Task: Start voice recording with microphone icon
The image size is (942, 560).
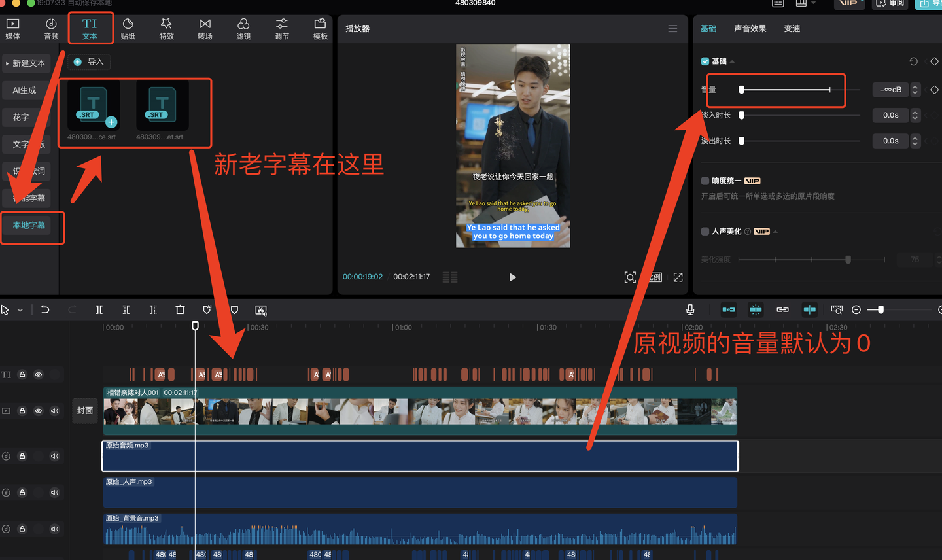Action: pos(690,309)
